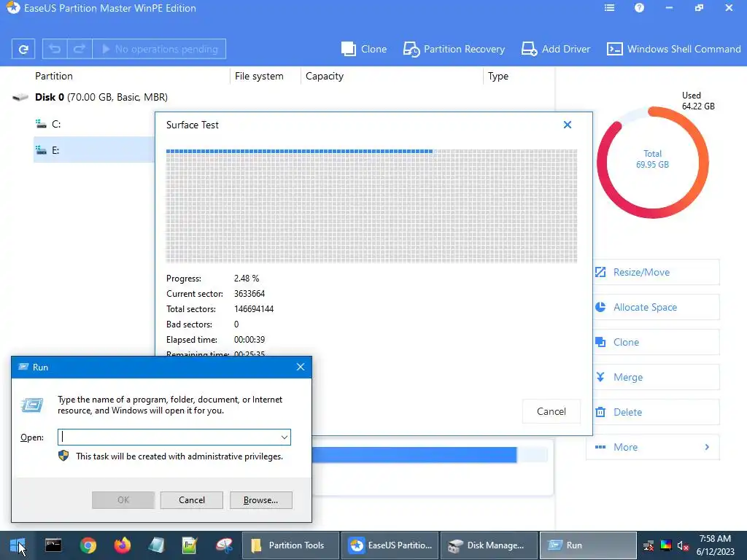747x560 pixels.
Task: Expand the Run Open dropdown arrow
Action: click(285, 437)
